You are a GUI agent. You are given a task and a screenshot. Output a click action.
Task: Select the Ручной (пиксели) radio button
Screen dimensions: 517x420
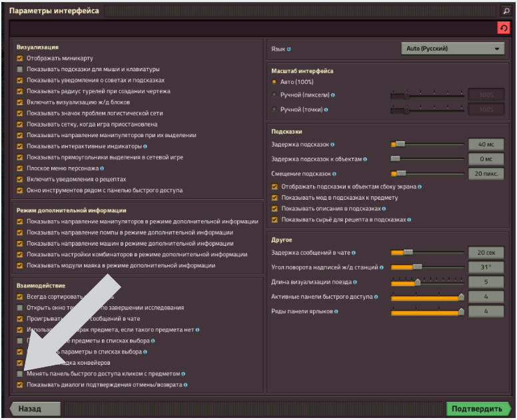coord(274,95)
